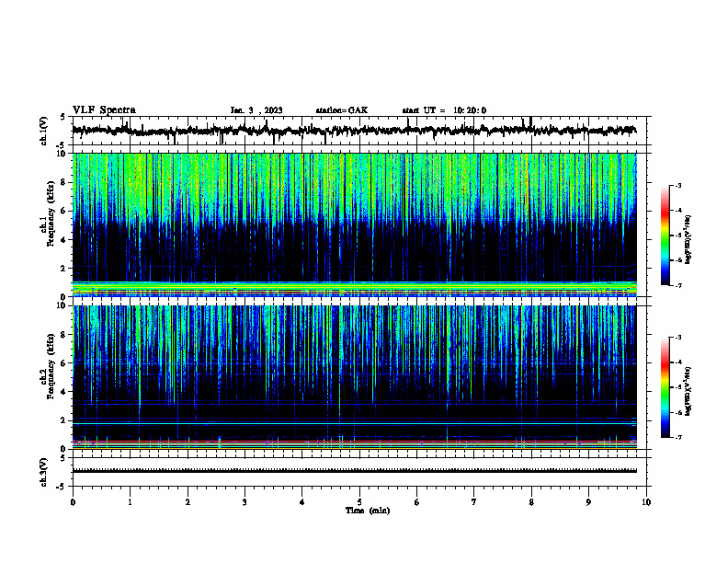Click the ch.3 voltage waveform trace

coord(354,471)
